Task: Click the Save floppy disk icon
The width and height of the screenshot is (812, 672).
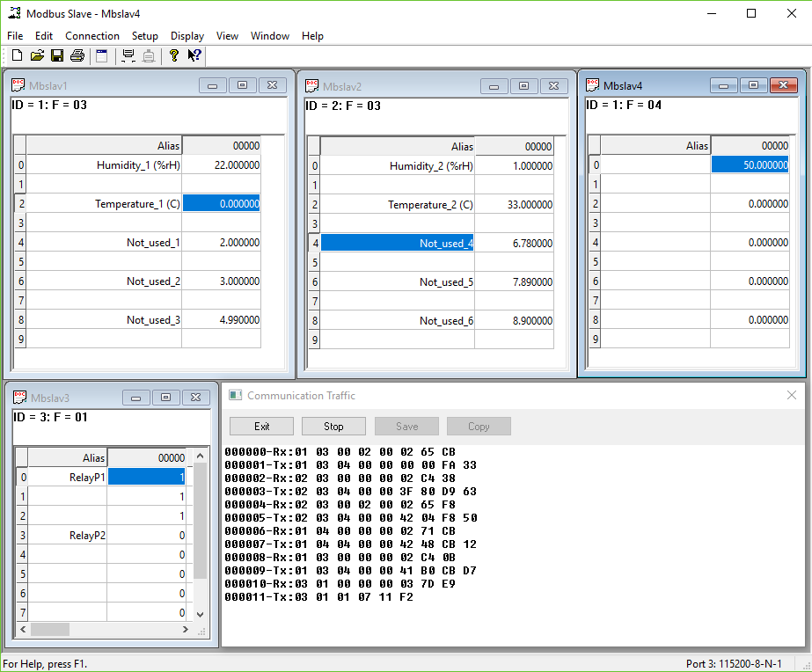Action: click(x=57, y=55)
